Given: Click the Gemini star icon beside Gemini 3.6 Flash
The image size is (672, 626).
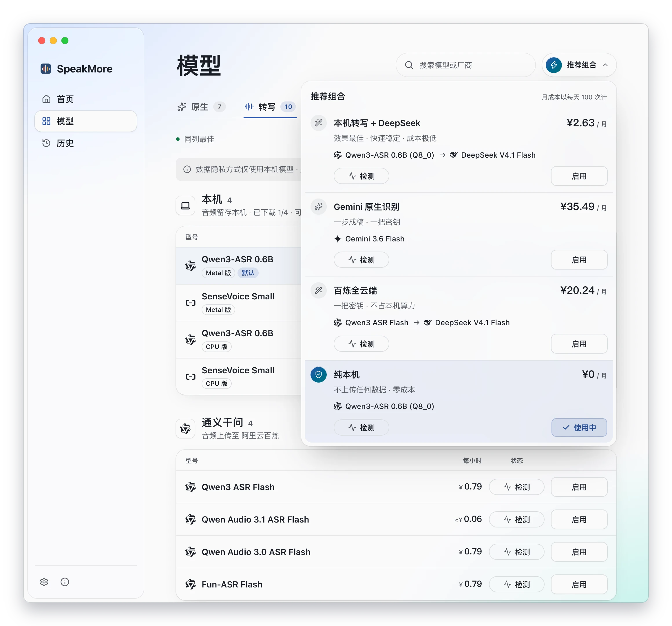Looking at the screenshot, I should pos(337,239).
